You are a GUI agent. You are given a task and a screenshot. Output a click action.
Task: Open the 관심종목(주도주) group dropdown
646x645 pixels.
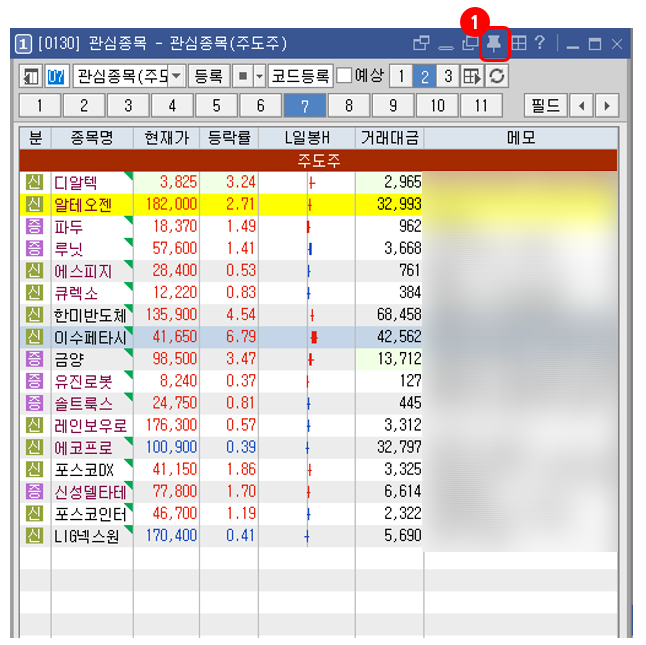coord(176,76)
